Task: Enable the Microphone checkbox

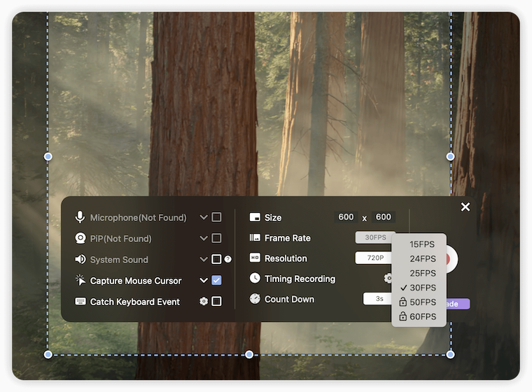Action: click(x=216, y=218)
